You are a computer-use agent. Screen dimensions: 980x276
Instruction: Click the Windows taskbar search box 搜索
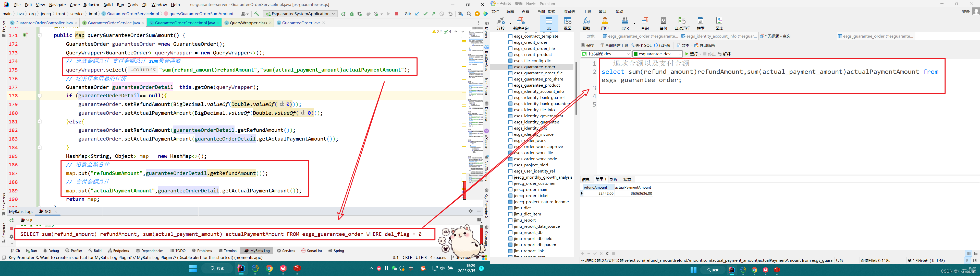218,268
